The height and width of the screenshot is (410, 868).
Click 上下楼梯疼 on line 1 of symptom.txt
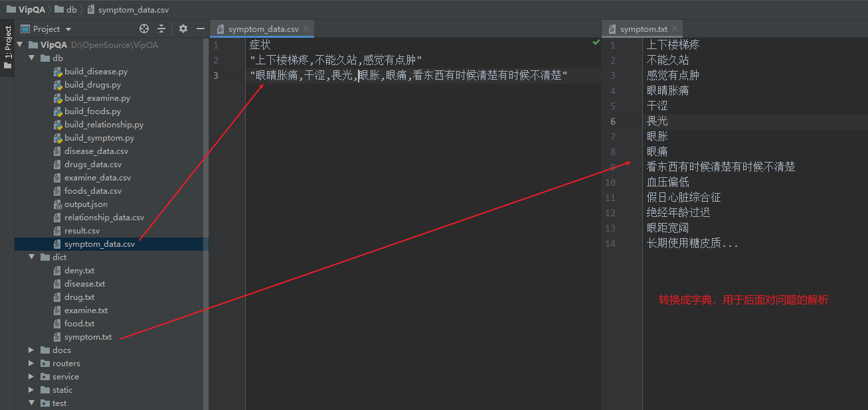[x=673, y=44]
